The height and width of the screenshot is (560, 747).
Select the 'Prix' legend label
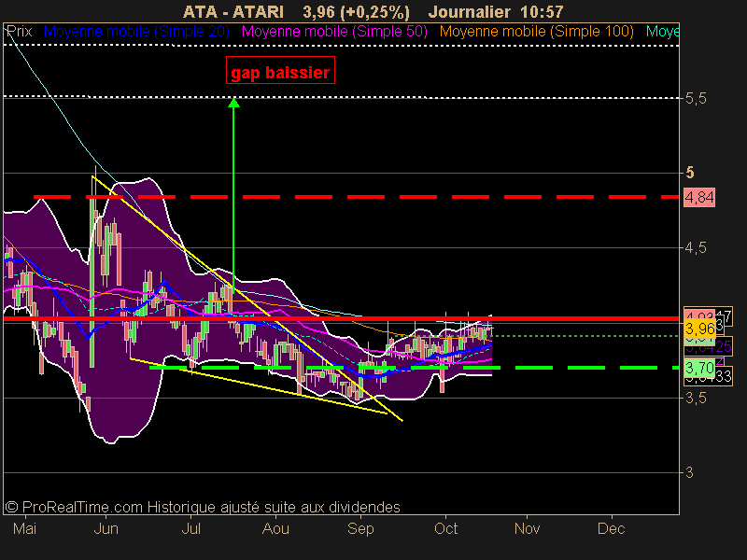tap(19, 32)
